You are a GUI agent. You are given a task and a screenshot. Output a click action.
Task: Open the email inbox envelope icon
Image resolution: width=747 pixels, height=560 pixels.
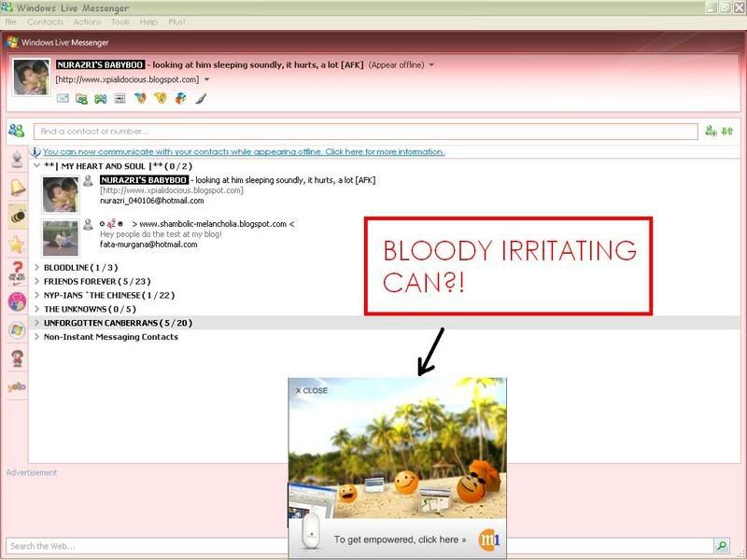(63, 98)
